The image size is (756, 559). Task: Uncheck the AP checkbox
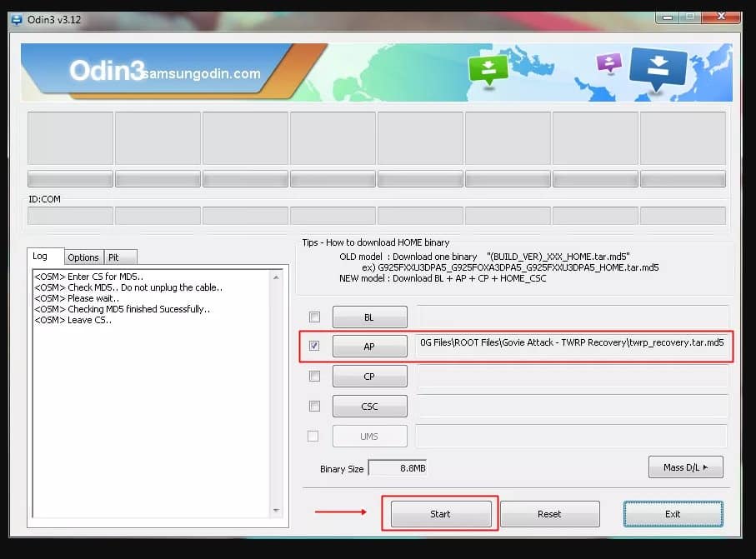(x=314, y=346)
